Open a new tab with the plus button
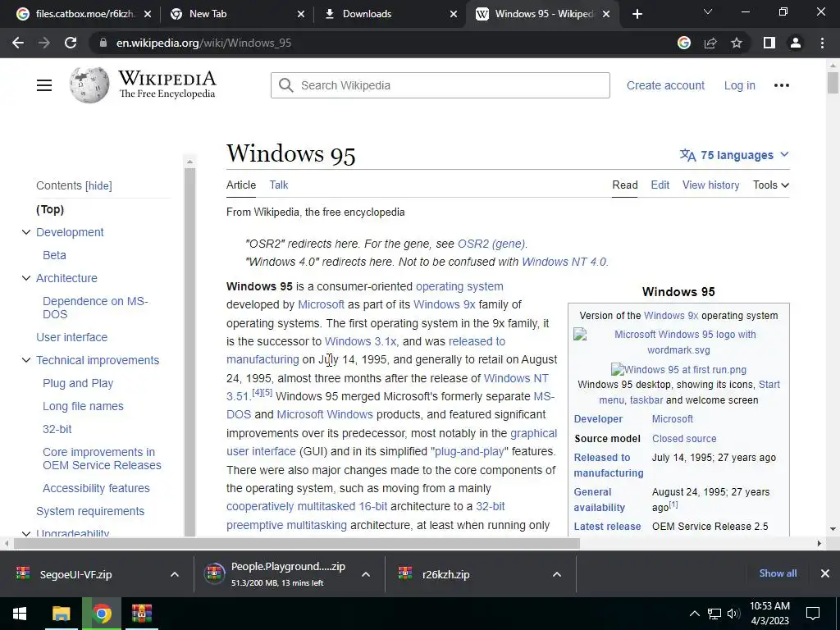Viewport: 840px width, 630px height. click(637, 14)
